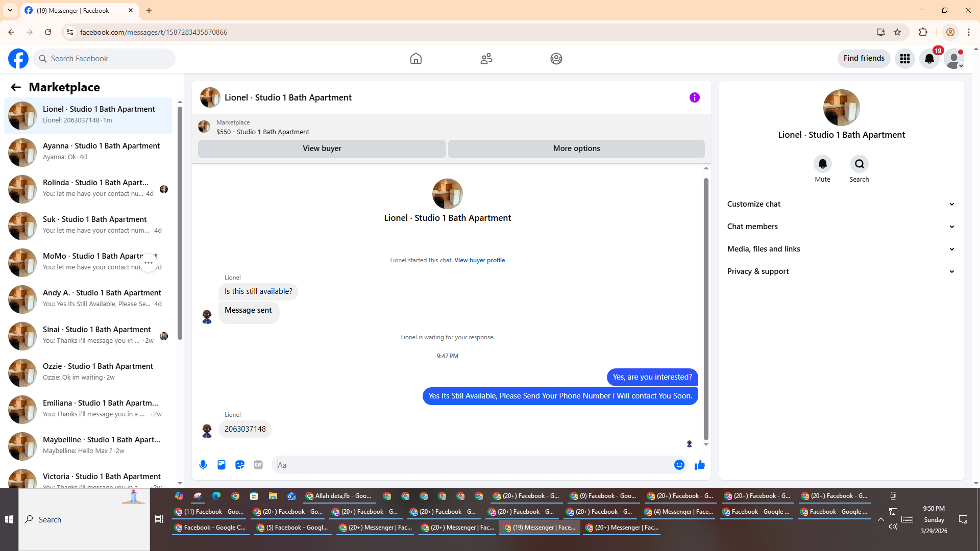Go to the Home feed icon
The image size is (980, 551).
[416, 59]
